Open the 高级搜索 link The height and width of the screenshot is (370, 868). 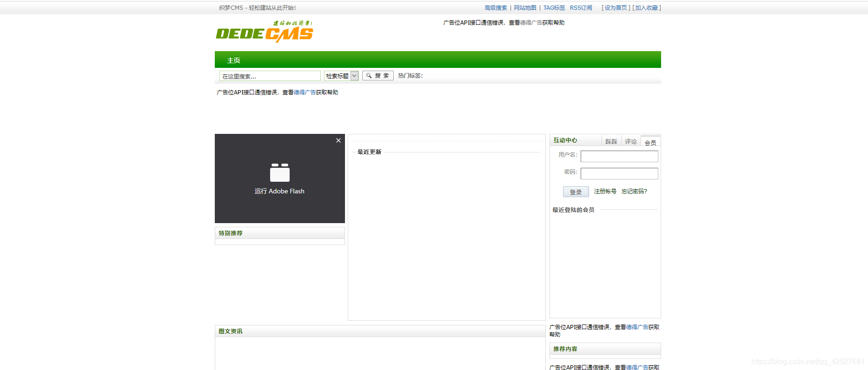(496, 8)
